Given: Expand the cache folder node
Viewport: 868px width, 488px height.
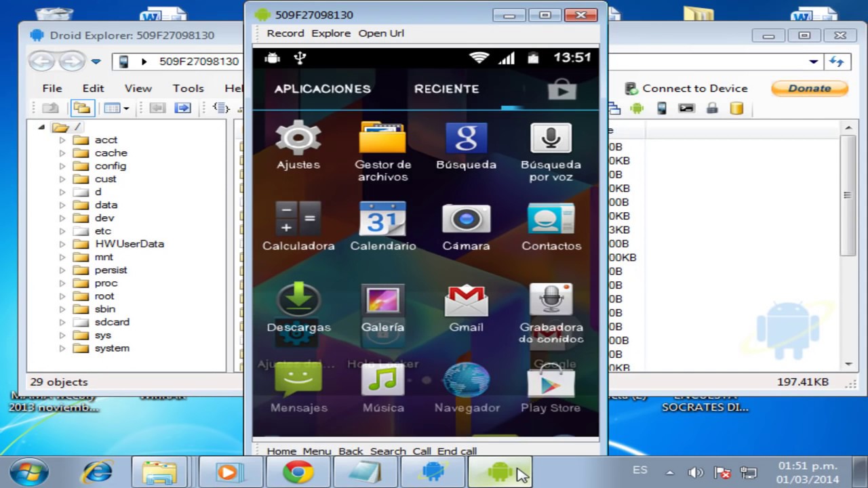Looking at the screenshot, I should (62, 153).
